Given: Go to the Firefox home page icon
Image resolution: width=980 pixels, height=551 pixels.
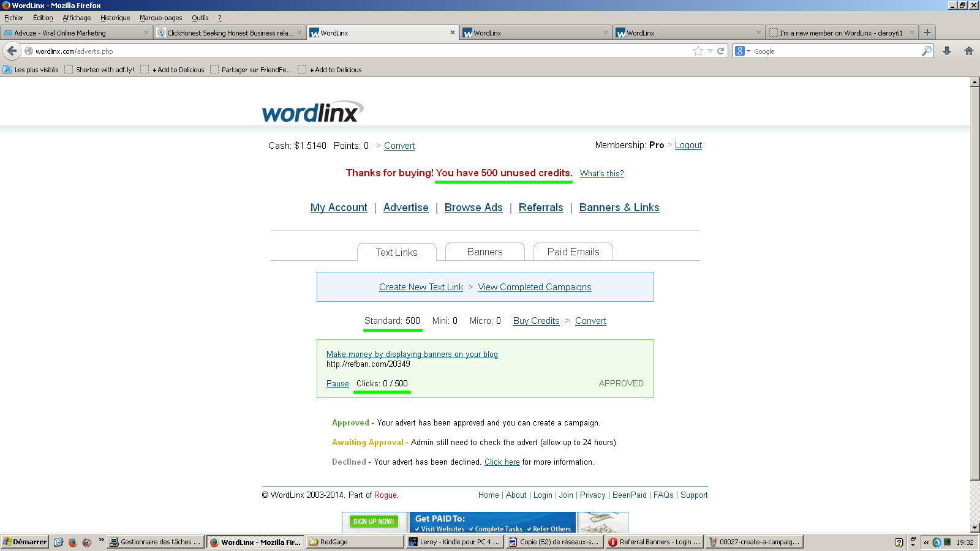Looking at the screenshot, I should point(969,51).
